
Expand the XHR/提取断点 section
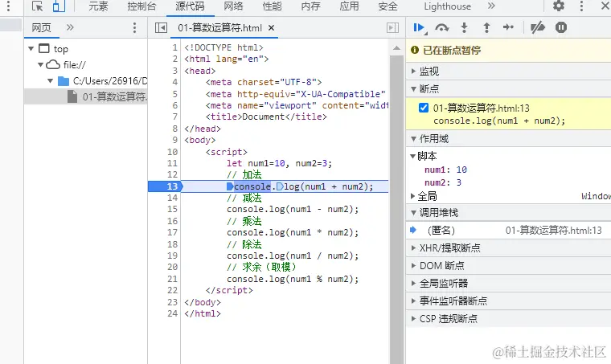coord(508,248)
